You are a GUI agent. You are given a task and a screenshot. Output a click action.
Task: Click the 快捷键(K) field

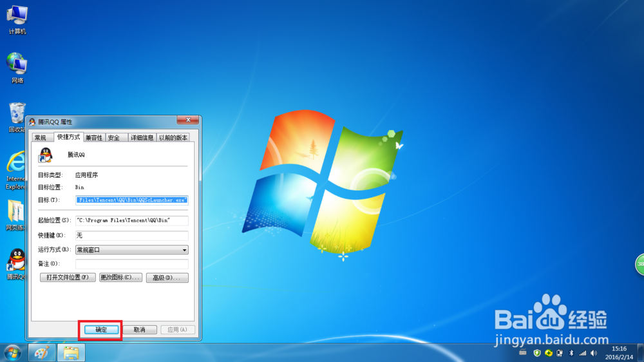[132, 236]
